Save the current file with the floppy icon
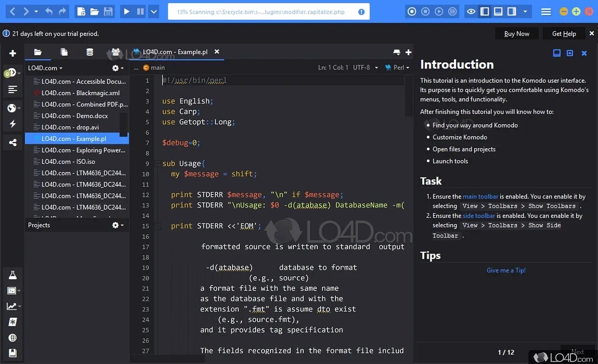The image size is (598, 364). [x=108, y=12]
